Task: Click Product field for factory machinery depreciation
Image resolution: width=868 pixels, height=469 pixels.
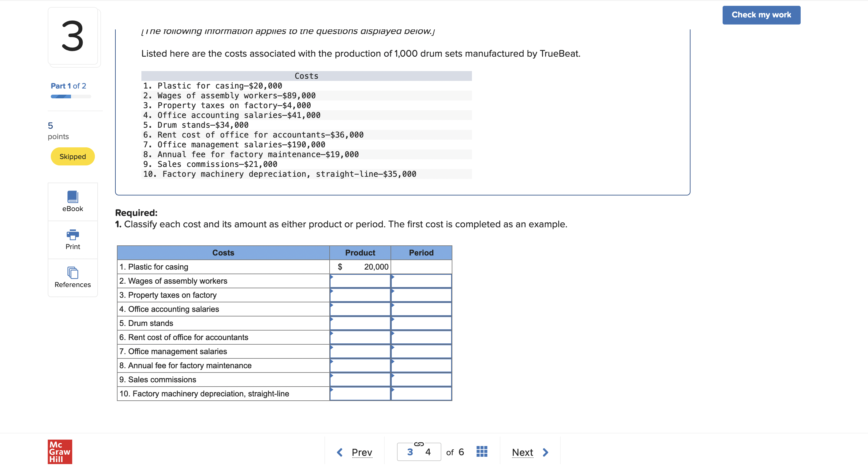Action: (x=358, y=393)
